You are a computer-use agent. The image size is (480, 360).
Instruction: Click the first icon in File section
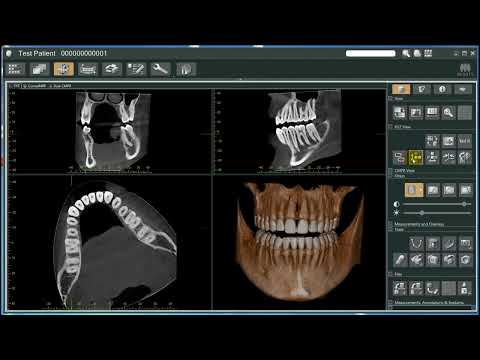(x=400, y=288)
